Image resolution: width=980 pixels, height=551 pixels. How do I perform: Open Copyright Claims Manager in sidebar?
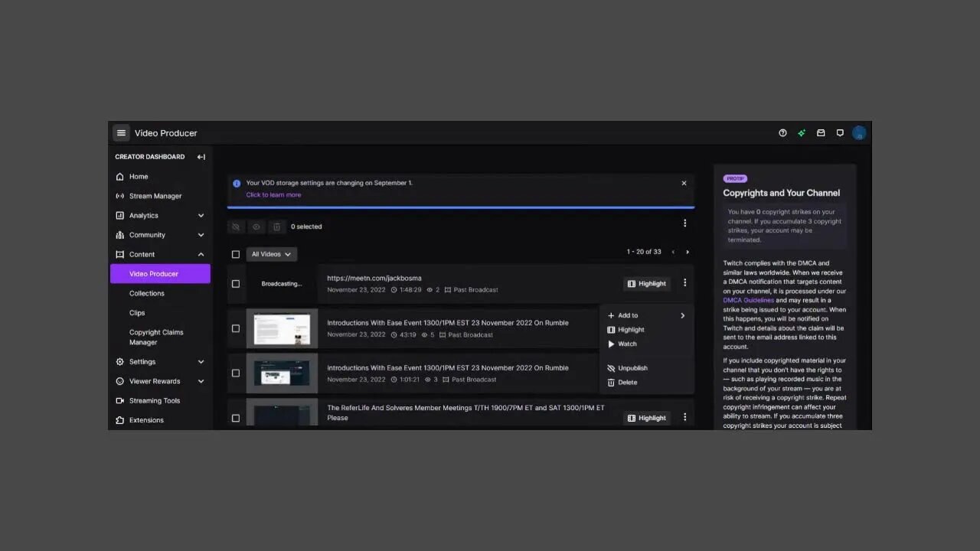pos(156,337)
